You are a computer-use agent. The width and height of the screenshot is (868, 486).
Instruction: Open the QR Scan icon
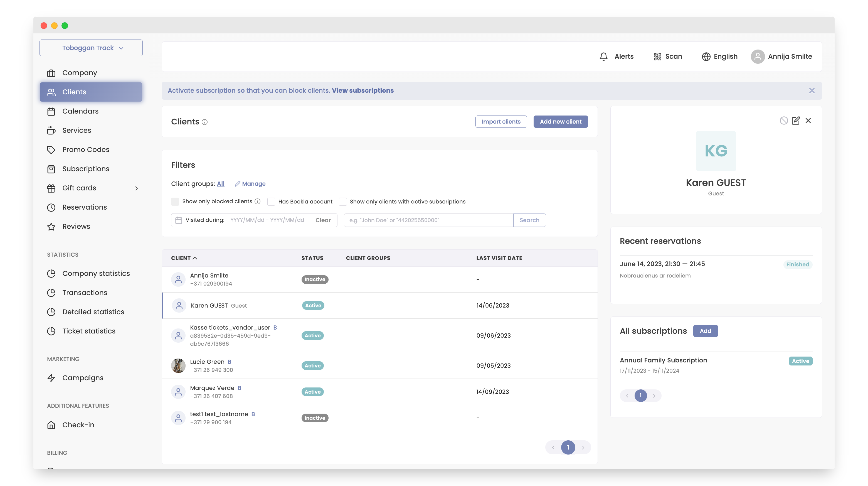click(x=657, y=56)
